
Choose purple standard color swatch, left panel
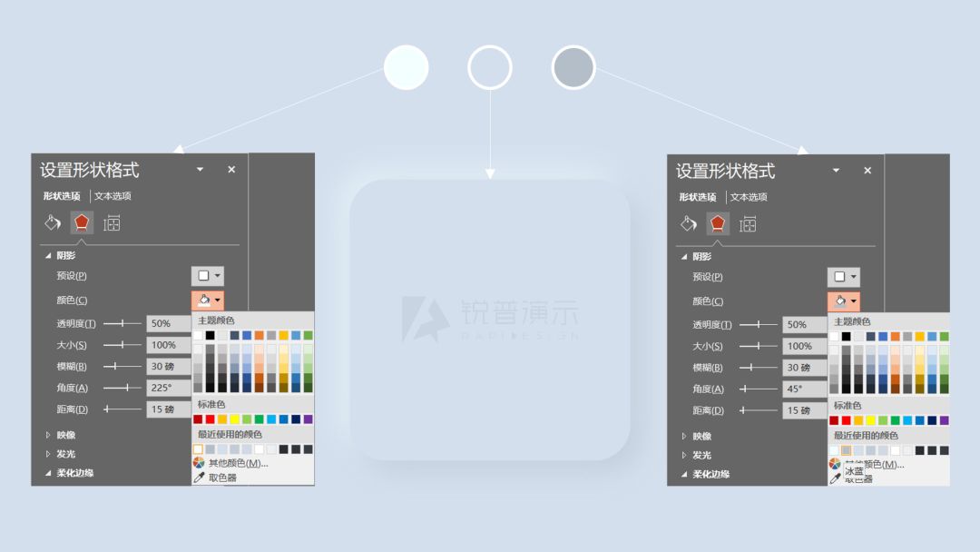click(x=309, y=419)
